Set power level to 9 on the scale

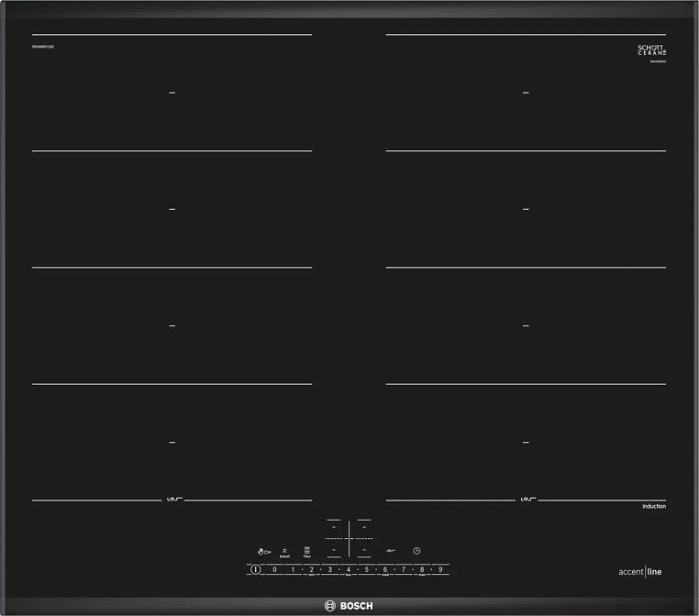(440, 569)
